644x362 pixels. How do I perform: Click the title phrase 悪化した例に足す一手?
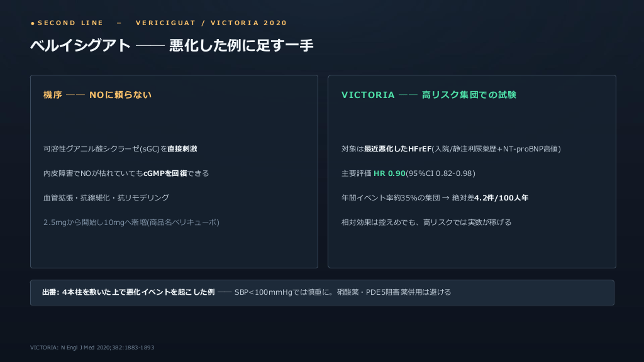[x=241, y=45]
